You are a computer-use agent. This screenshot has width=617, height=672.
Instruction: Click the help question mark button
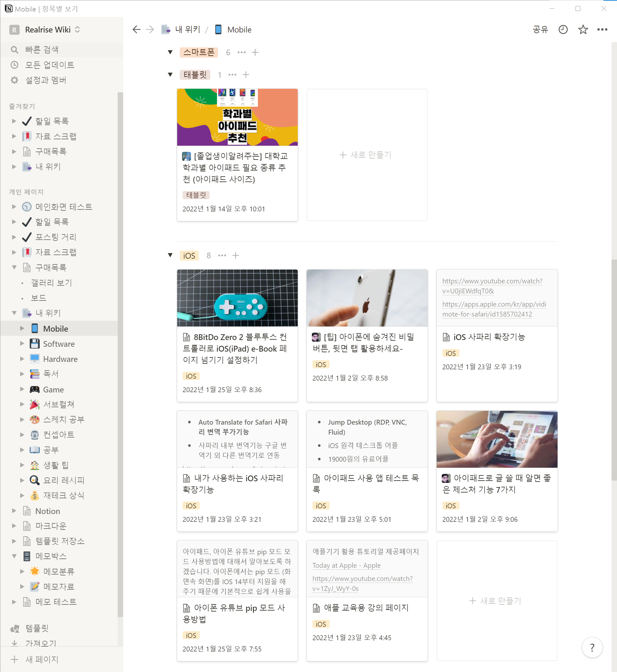pos(592,648)
